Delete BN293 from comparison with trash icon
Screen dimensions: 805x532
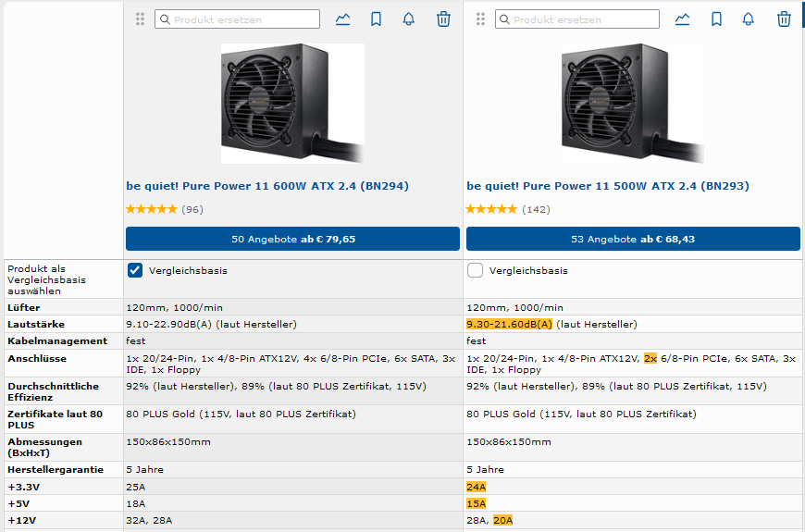pyautogui.click(x=784, y=19)
